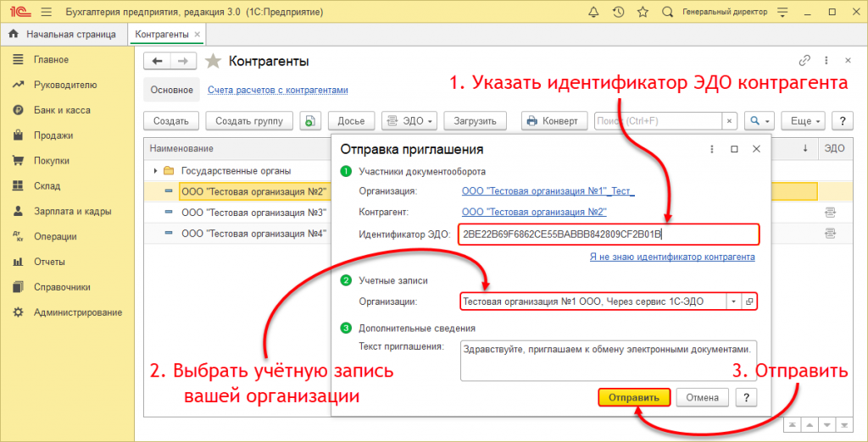Select the Основное tab
The image size is (868, 442).
(x=171, y=90)
